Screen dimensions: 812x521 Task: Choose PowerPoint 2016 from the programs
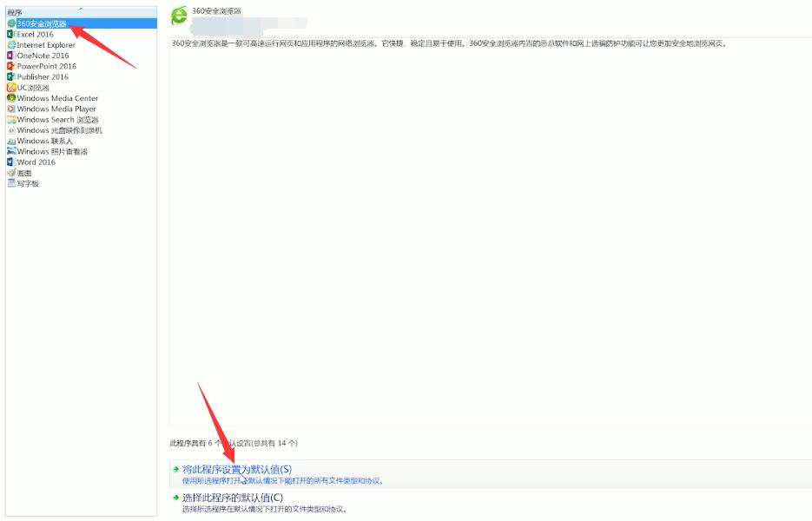point(47,66)
